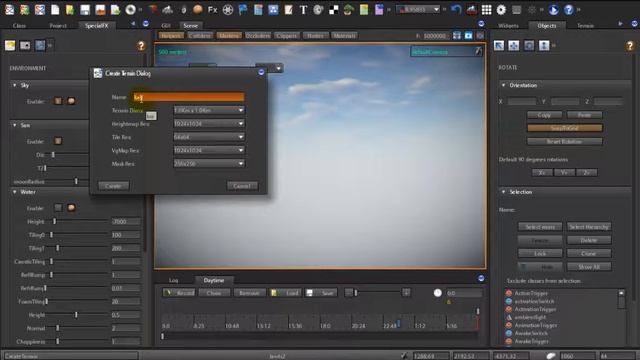Toggle the Occluders filter above the viewport

pyautogui.click(x=258, y=36)
